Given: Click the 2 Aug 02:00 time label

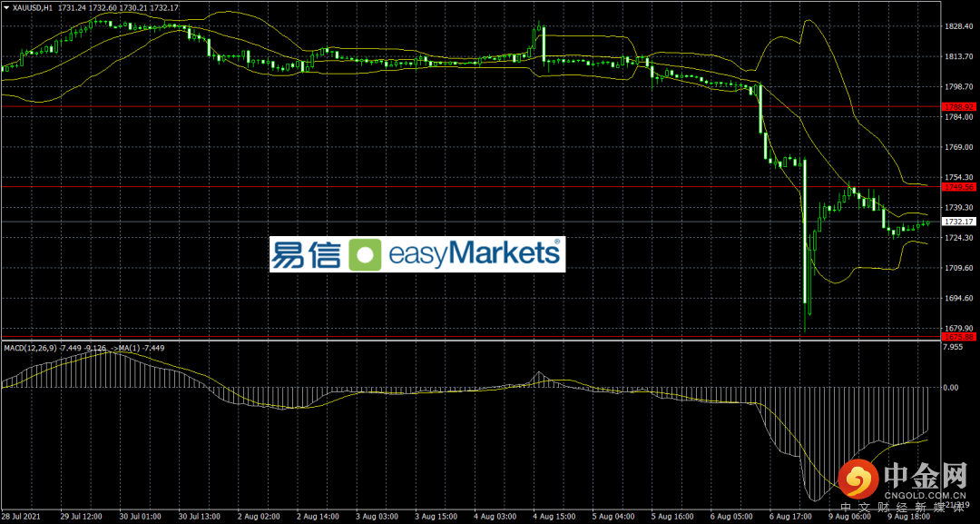Looking at the screenshot, I should 260,518.
